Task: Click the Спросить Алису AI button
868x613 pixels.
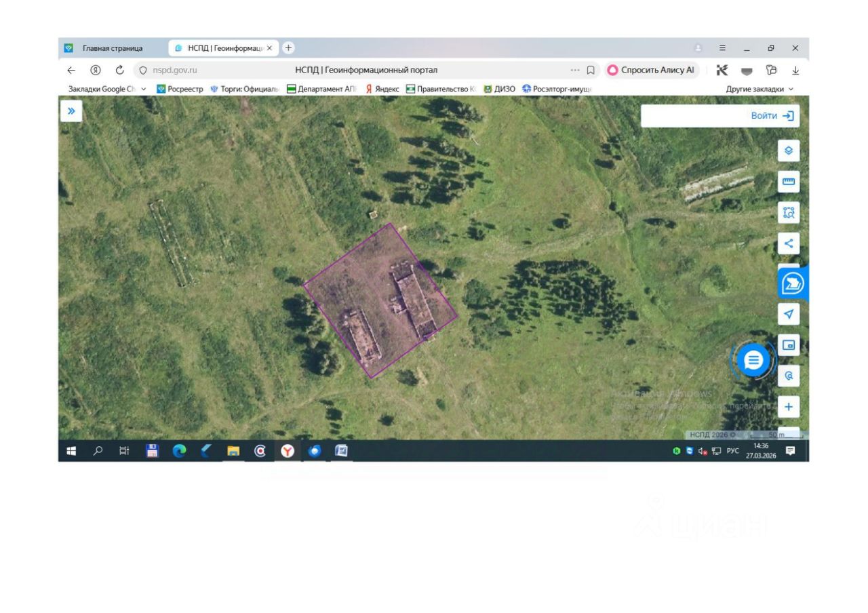Action: click(651, 70)
